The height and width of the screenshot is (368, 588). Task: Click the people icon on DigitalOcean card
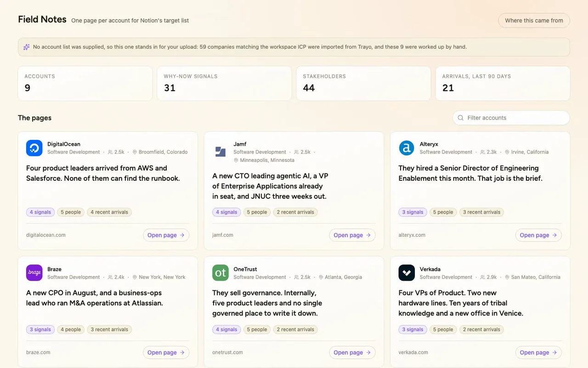[x=110, y=152]
